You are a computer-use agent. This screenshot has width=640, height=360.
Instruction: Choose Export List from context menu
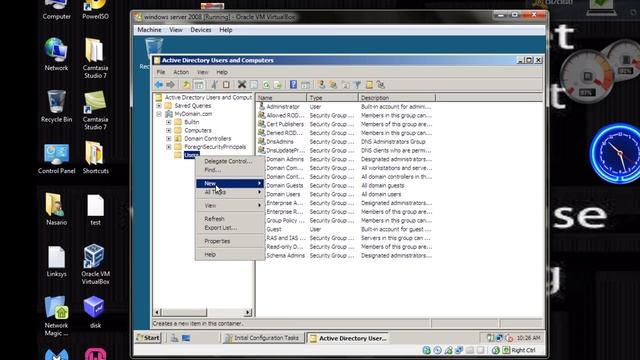pyautogui.click(x=230, y=227)
